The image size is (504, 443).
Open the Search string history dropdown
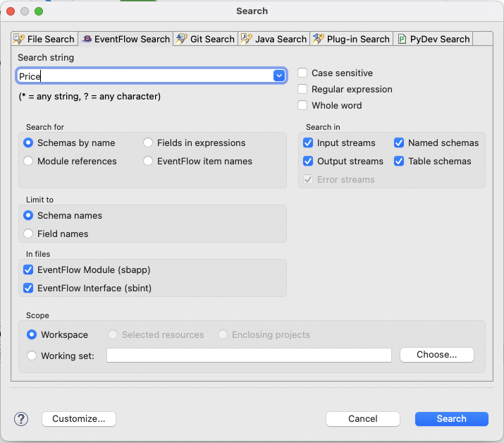(x=279, y=76)
